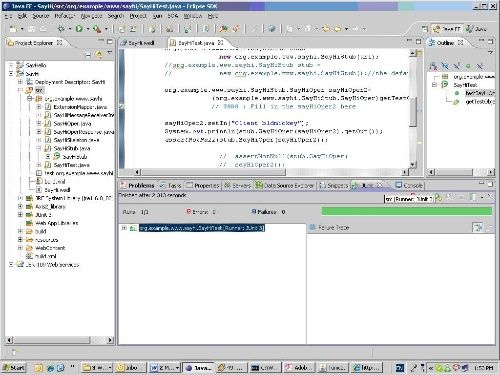Click the Project Explorer horizontal scrollbar
The width and height of the screenshot is (500, 375).
click(x=52, y=340)
